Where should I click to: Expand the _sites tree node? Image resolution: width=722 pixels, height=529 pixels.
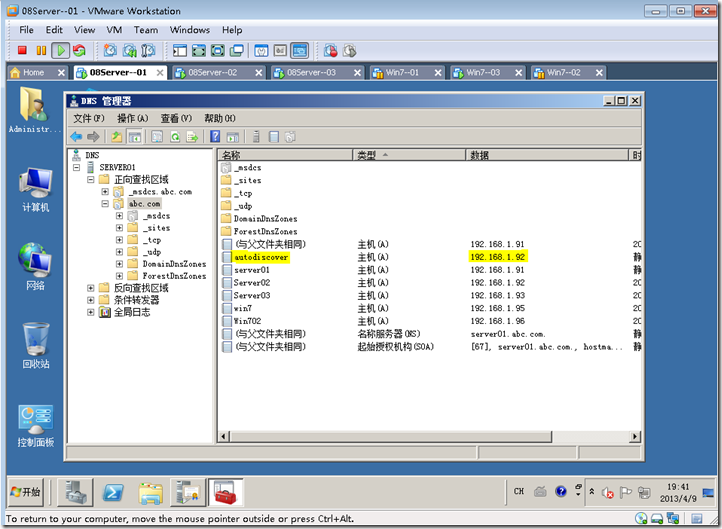[119, 228]
